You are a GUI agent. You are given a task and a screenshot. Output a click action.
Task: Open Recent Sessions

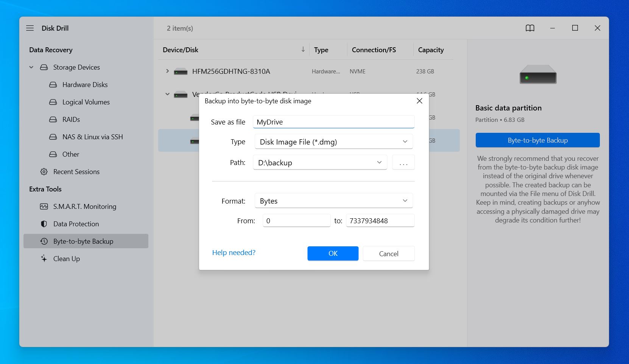[76, 172]
